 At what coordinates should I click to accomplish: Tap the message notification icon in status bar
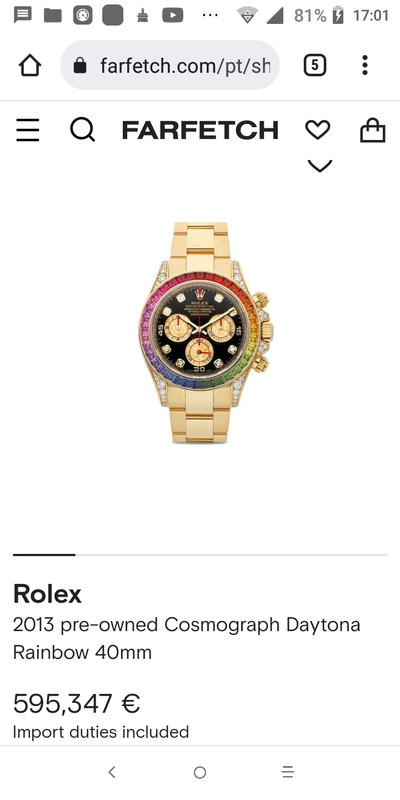point(22,15)
